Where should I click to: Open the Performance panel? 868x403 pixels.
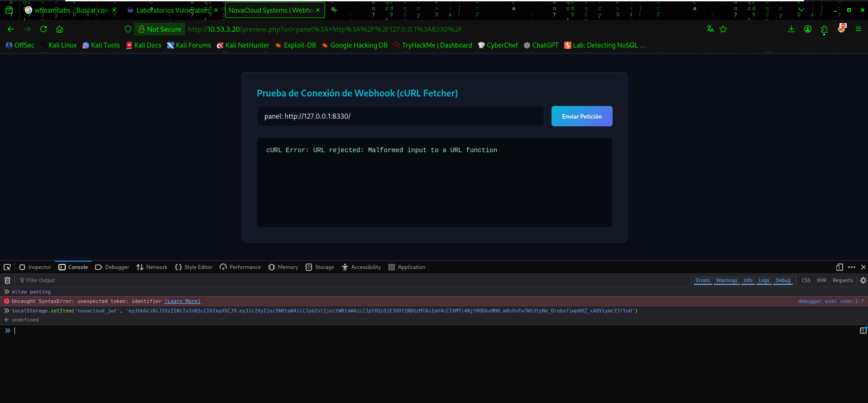240,267
